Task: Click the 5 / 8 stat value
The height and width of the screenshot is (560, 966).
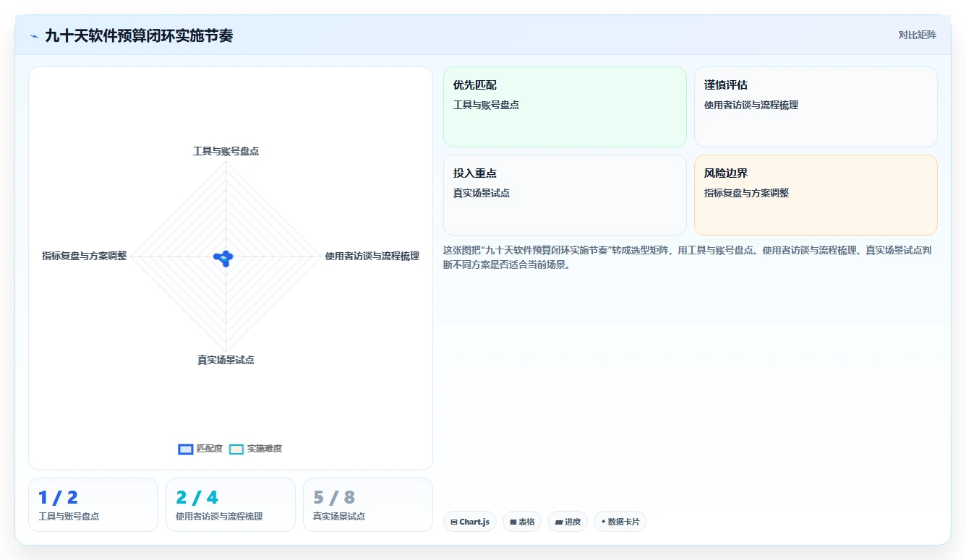Action: (334, 497)
